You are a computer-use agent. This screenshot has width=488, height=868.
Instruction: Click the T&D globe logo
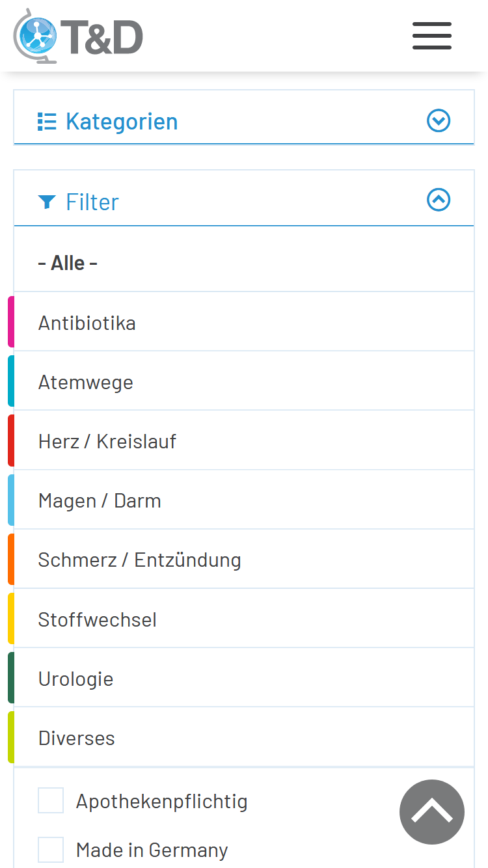tap(78, 36)
